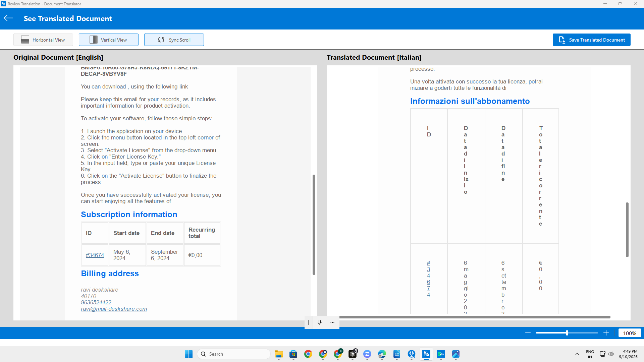
Task: Click translated document vertical scrollbar
Action: pos(627,230)
